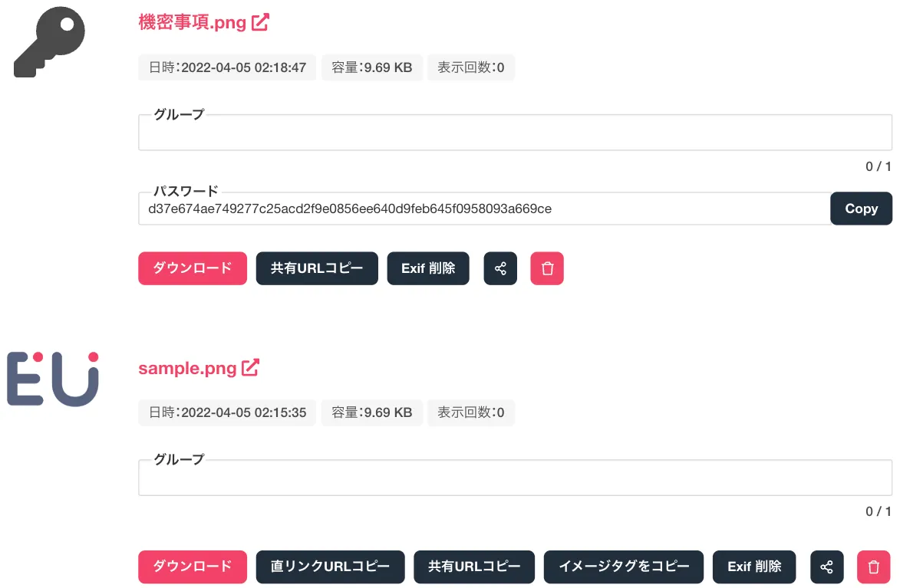Click ダウンロード for 機密事項.png
900x588 pixels.
192,268
